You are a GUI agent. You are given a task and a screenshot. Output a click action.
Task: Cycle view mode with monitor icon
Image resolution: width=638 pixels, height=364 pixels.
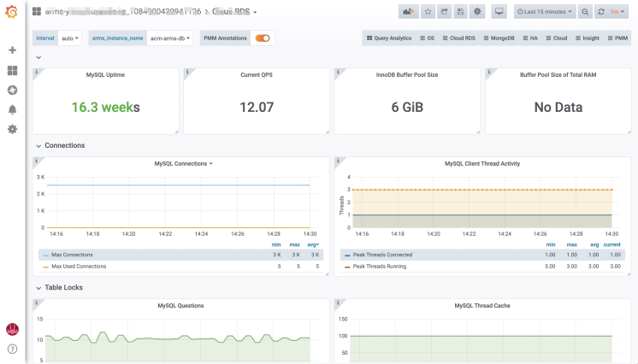pyautogui.click(x=499, y=12)
